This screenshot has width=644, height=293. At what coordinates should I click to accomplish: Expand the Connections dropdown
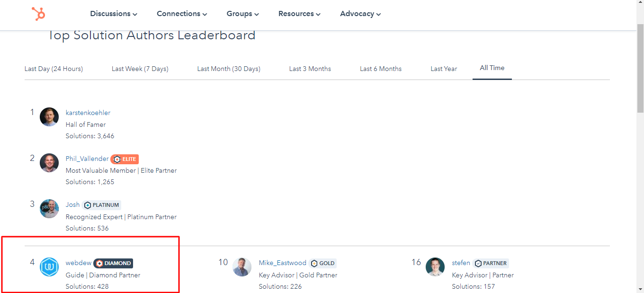click(182, 14)
